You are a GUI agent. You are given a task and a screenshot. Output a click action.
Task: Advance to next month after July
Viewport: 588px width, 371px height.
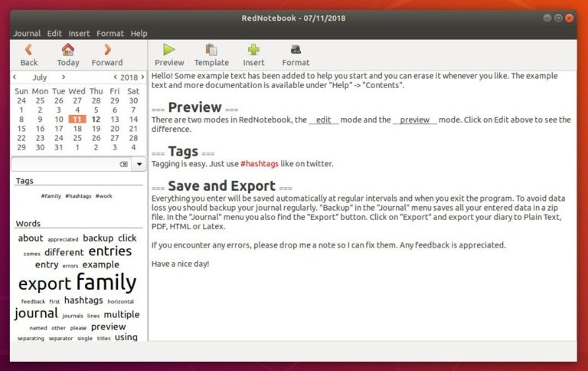point(64,77)
